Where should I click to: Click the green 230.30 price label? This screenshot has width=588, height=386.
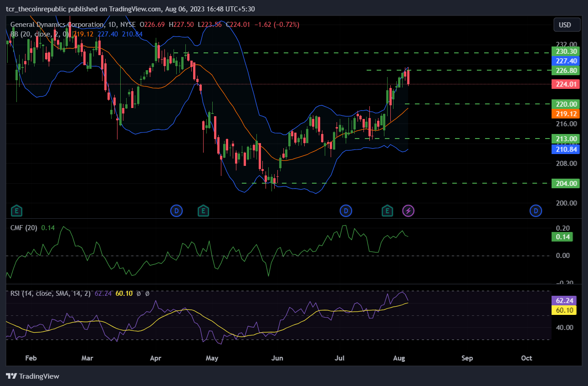(565, 51)
